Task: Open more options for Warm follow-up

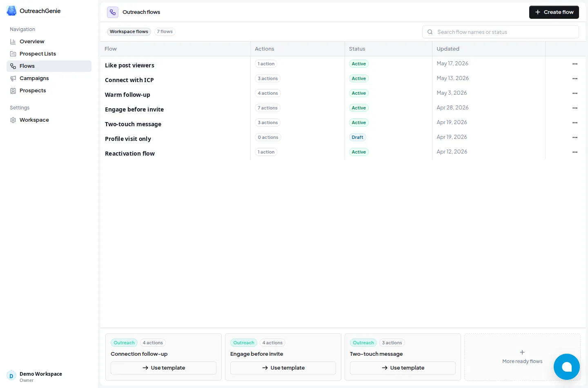Action: (575, 93)
